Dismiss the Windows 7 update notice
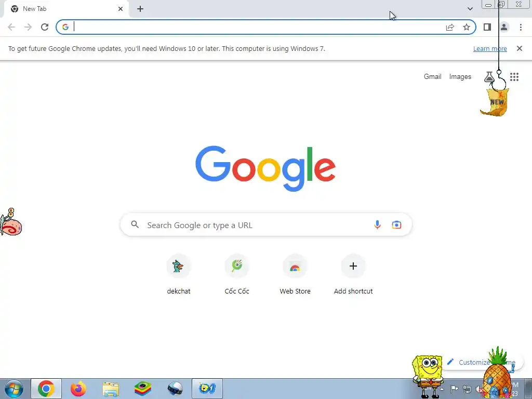Screen dimensions: 532x399 click(519, 48)
